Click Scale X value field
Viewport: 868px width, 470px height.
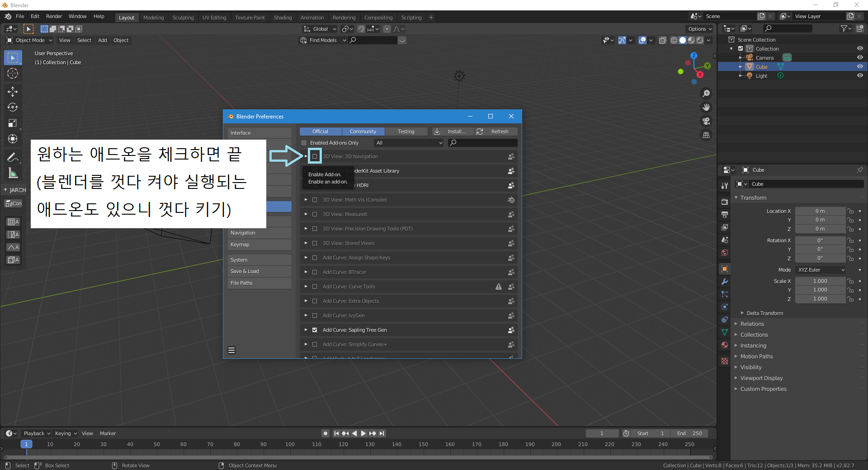[820, 281]
